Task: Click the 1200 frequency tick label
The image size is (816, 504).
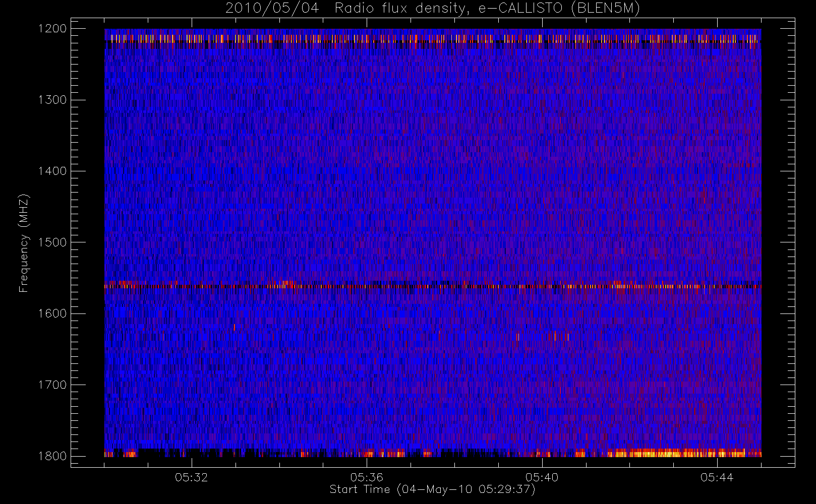Action: tap(52, 29)
